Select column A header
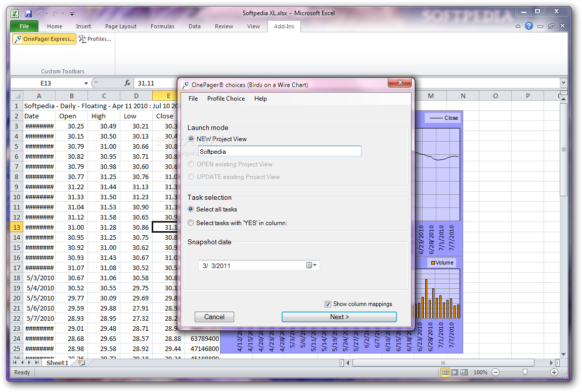The image size is (582, 392). [x=39, y=96]
